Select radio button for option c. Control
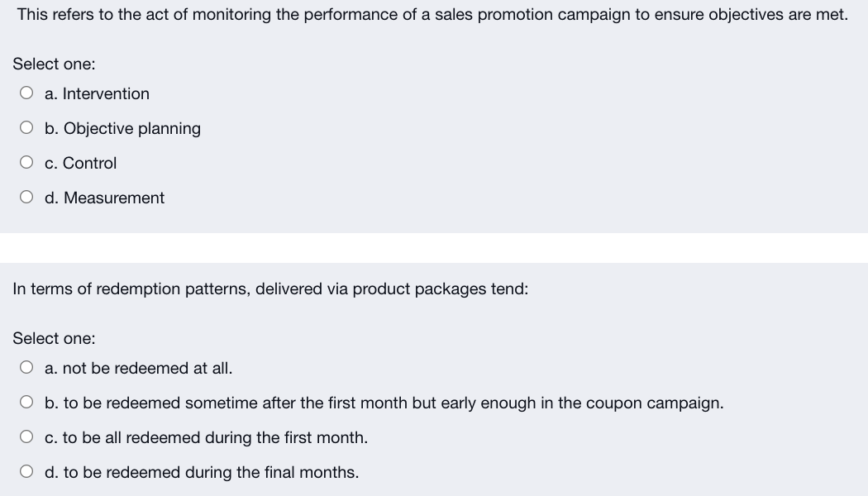 click(x=27, y=162)
